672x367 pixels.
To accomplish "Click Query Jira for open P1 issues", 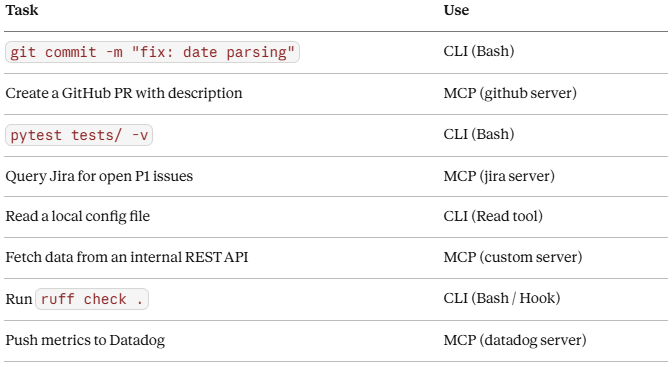I will (x=99, y=176).
